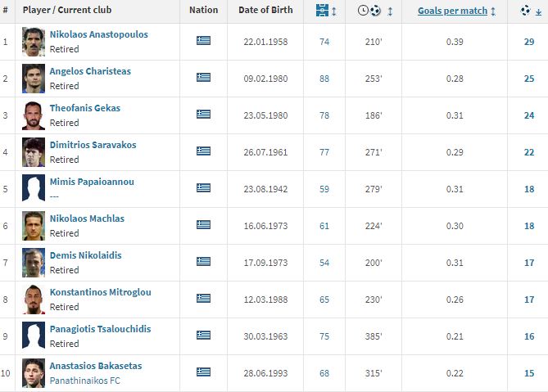Click Greece flag for Nikolaos Anastopoulos
The width and height of the screenshot is (548, 392).
pyautogui.click(x=203, y=40)
